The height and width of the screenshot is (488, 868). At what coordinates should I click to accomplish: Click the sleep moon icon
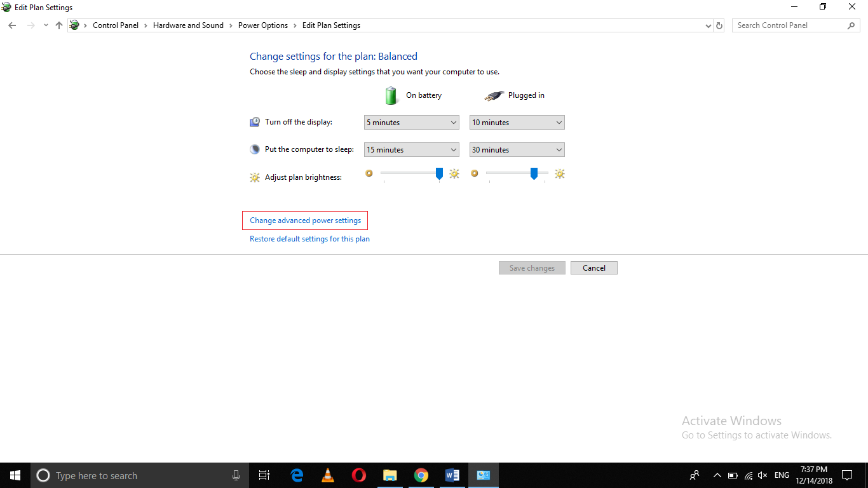click(x=254, y=149)
